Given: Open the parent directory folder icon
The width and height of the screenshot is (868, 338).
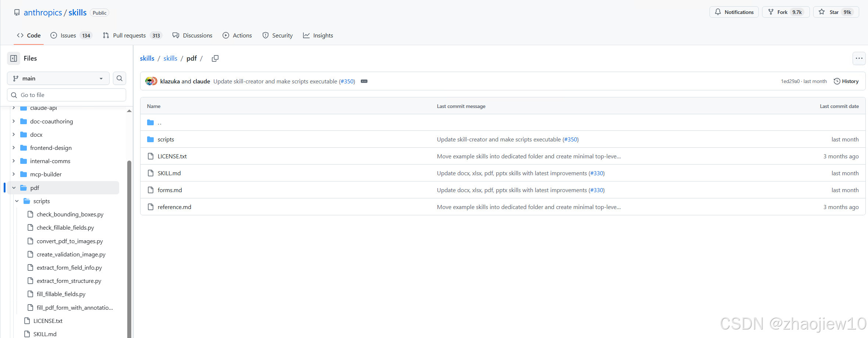Looking at the screenshot, I should pyautogui.click(x=150, y=122).
